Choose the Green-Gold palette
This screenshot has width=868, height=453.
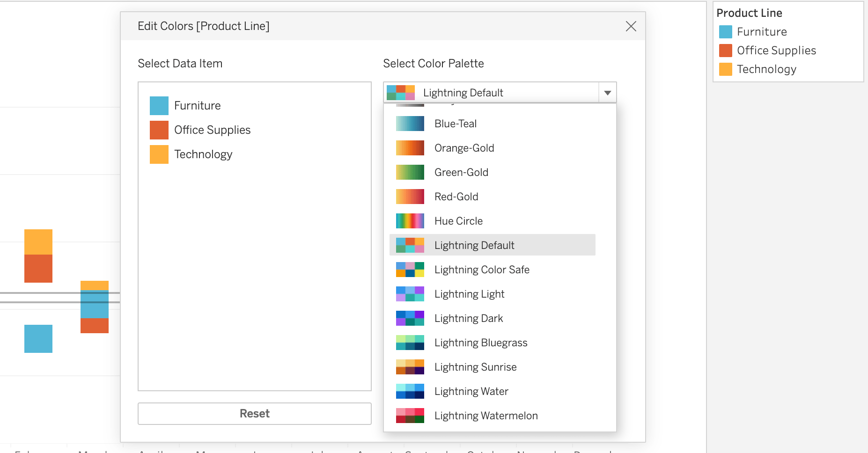(493, 172)
